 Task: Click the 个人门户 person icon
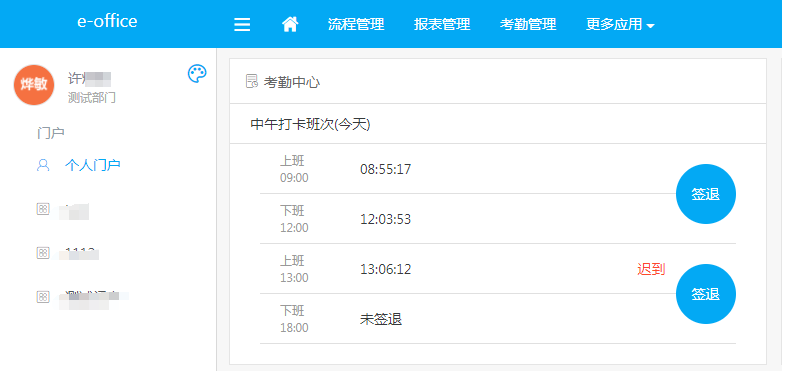click(x=44, y=165)
